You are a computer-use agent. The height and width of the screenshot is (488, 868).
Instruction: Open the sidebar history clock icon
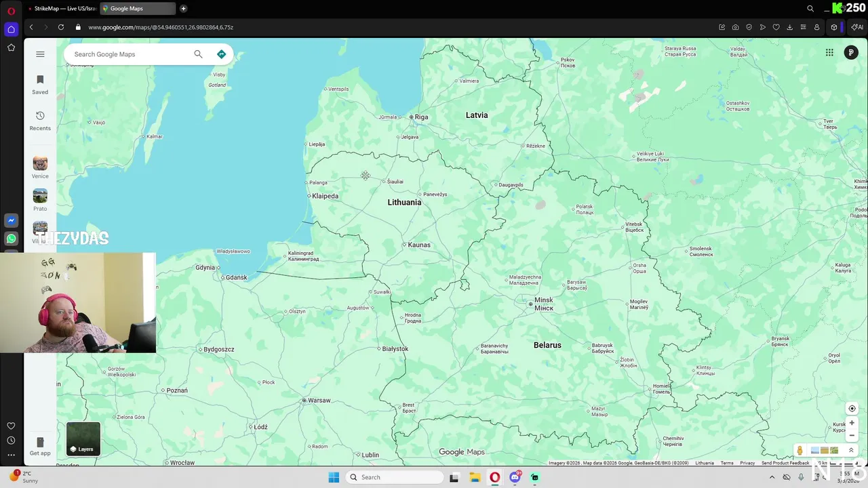tap(11, 441)
